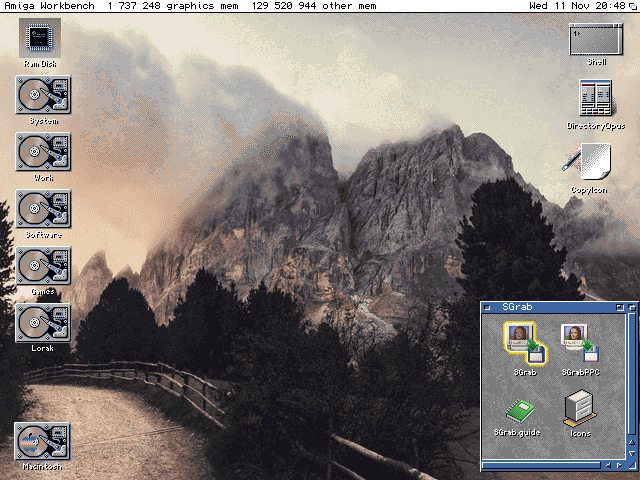Open the SGrab.guide book icon
The image size is (640, 480).
point(520,411)
